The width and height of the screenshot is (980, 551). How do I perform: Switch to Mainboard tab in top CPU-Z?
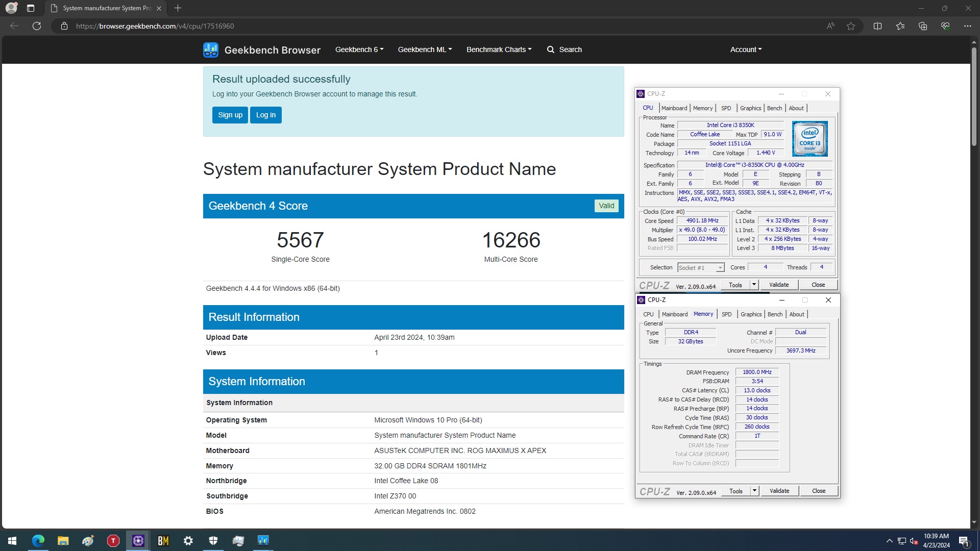point(674,108)
